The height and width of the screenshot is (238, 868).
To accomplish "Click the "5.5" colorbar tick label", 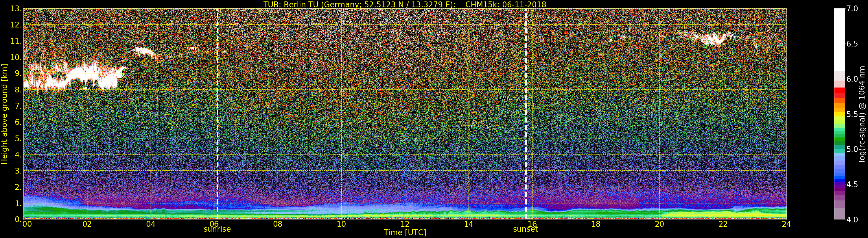I will (x=852, y=114).
